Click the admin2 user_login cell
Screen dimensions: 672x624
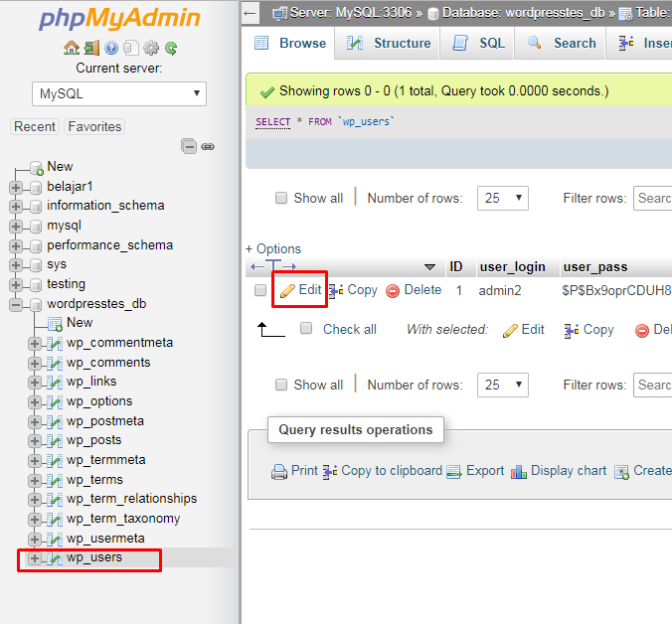pos(500,291)
